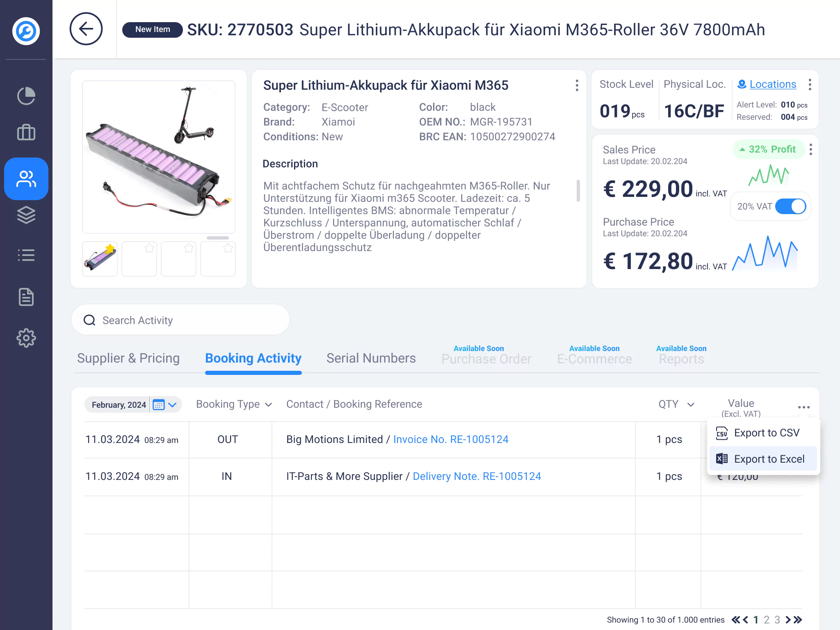Select Export to Excel
Screen dimensions: 840x630
770,459
